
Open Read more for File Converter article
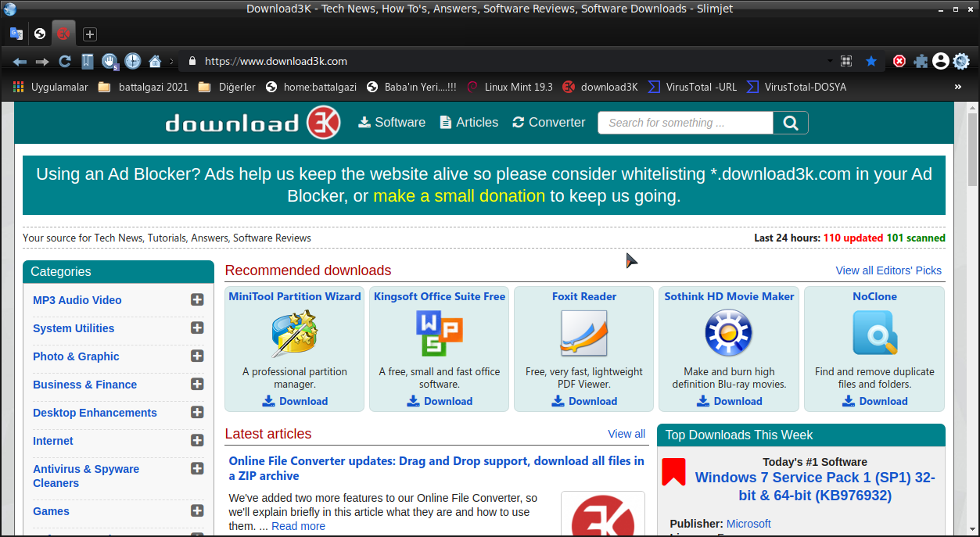[x=298, y=526]
